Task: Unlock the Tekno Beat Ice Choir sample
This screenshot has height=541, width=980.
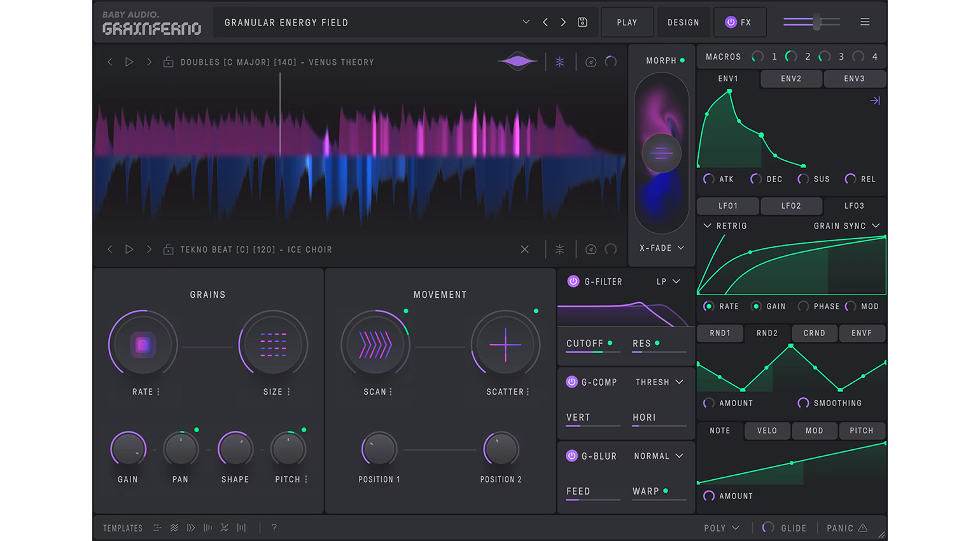Action: tap(168, 249)
